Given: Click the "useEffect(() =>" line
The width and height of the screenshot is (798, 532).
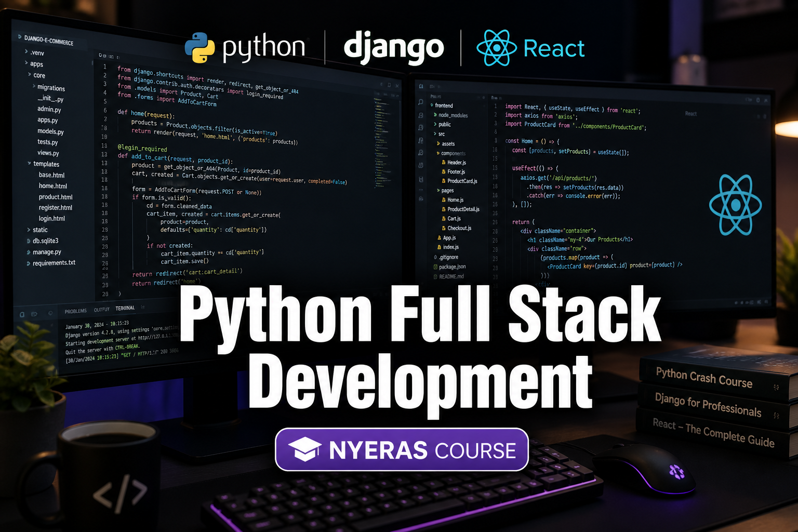Looking at the screenshot, I should coord(535,168).
